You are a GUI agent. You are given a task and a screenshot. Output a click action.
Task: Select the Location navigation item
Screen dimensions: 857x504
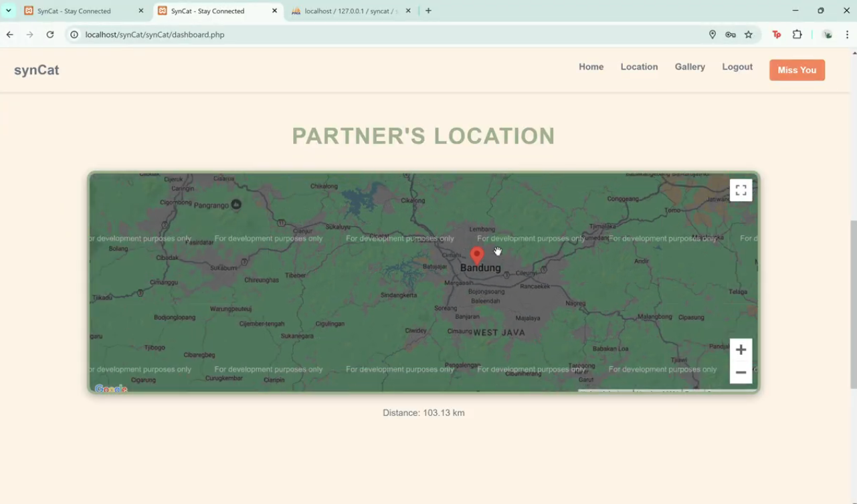point(639,67)
